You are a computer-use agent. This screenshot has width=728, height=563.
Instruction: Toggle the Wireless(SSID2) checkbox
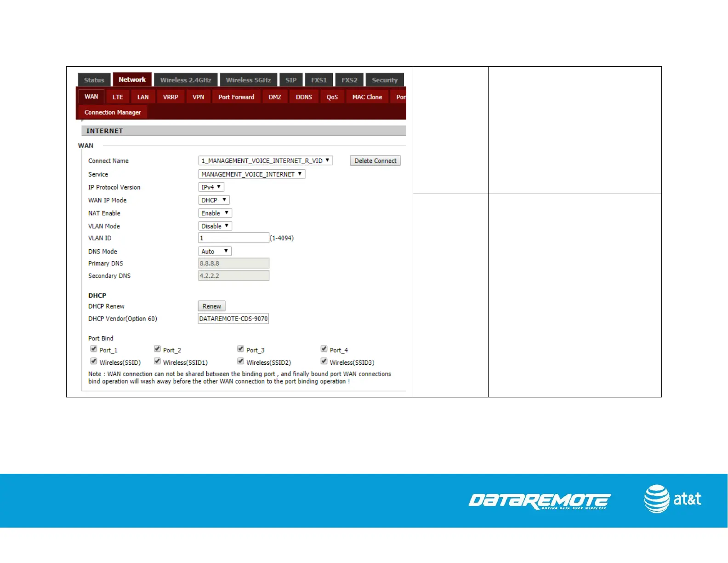(240, 361)
